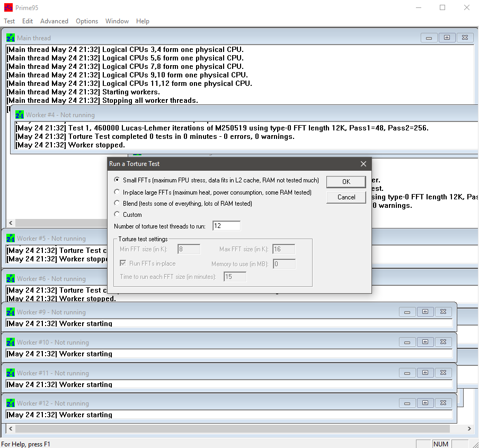Select the Blend torture test option
The image size is (479, 448).
(117, 203)
